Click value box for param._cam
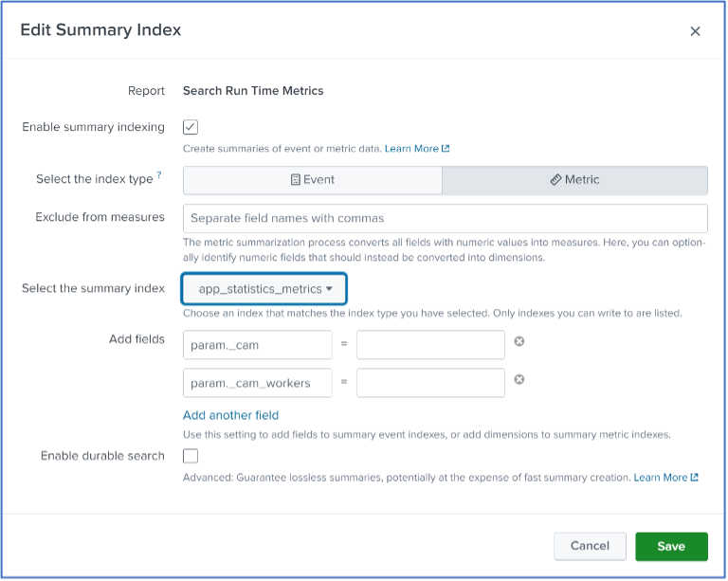 430,345
